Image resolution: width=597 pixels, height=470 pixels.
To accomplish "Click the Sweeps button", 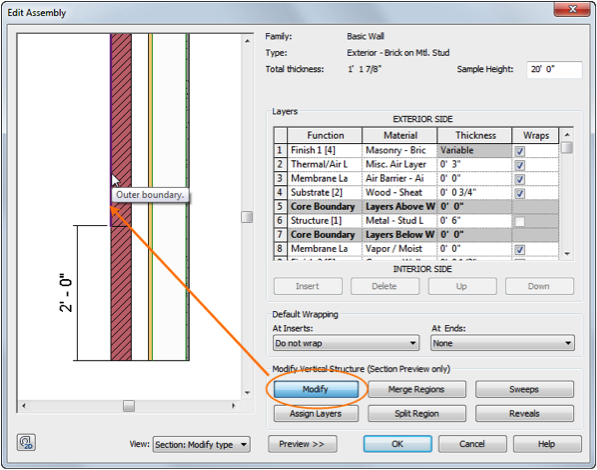I will (x=524, y=389).
